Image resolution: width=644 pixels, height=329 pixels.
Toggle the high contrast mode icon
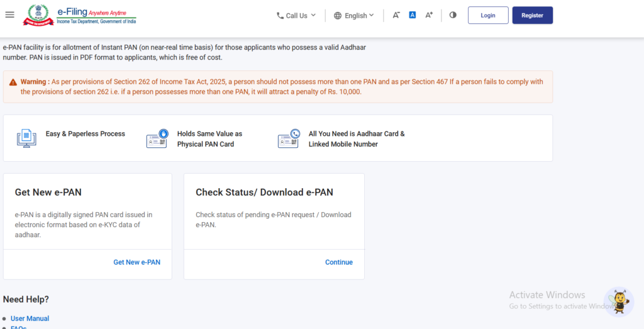(453, 15)
